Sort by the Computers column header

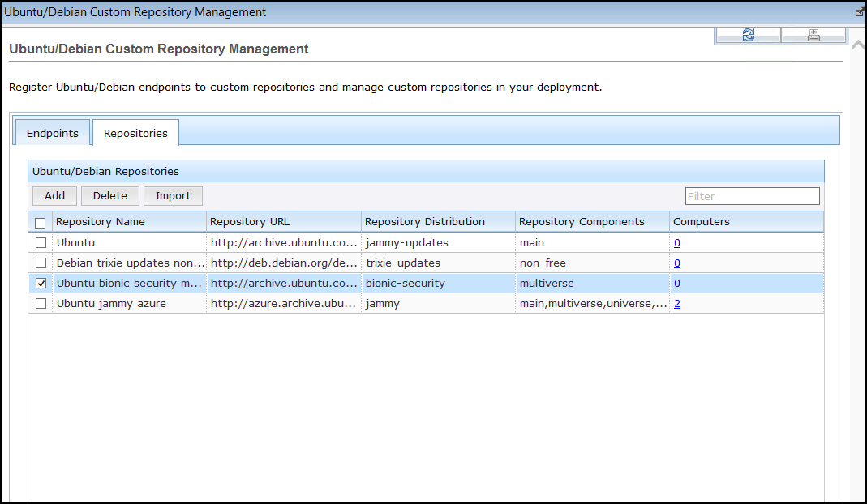click(x=746, y=221)
